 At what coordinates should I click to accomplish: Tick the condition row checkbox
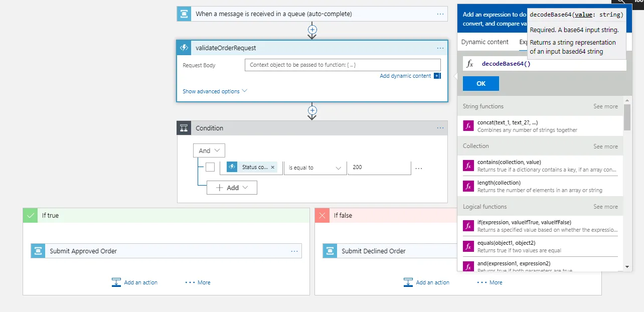pyautogui.click(x=210, y=167)
